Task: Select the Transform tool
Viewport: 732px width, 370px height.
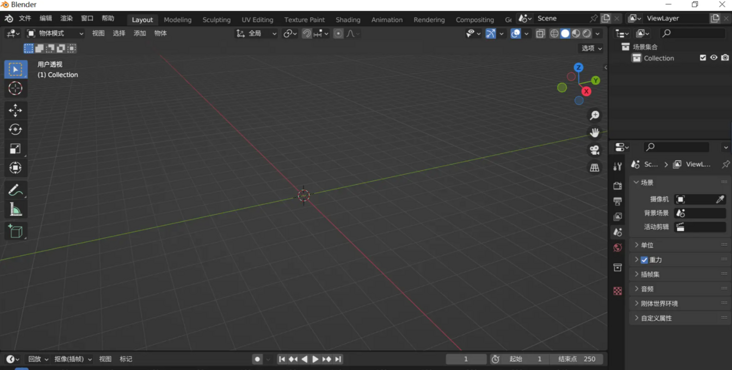Action: 15,168
